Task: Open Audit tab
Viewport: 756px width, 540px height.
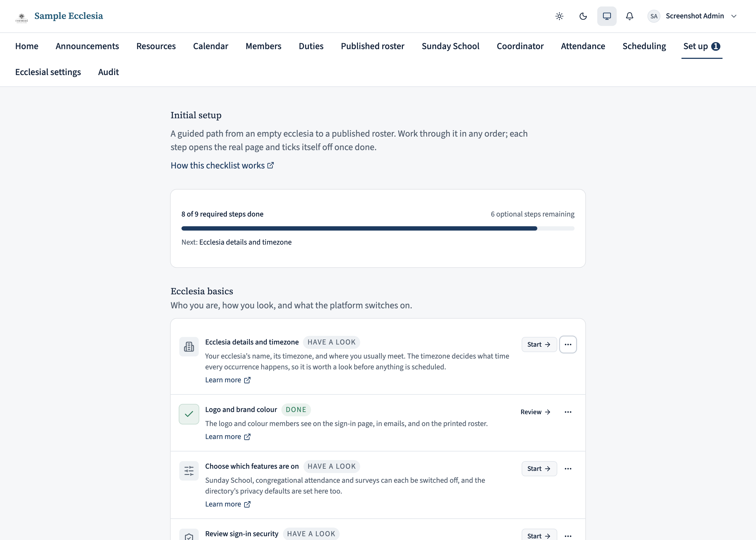Action: tap(108, 72)
